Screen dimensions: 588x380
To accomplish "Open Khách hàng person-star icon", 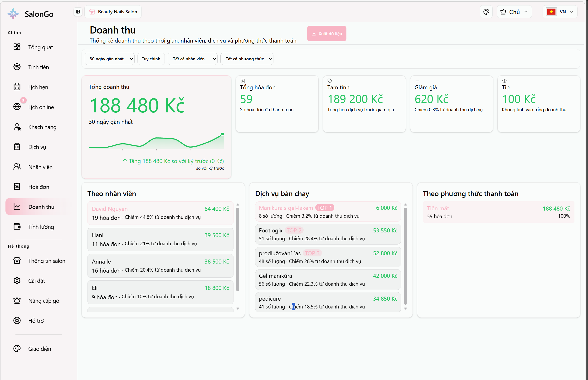I will (x=17, y=127).
